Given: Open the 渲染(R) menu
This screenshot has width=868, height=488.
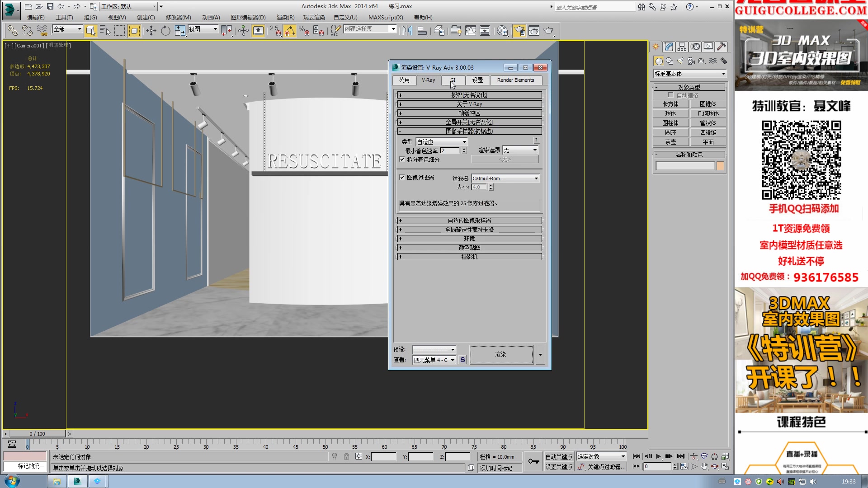Looking at the screenshot, I should pyautogui.click(x=285, y=18).
